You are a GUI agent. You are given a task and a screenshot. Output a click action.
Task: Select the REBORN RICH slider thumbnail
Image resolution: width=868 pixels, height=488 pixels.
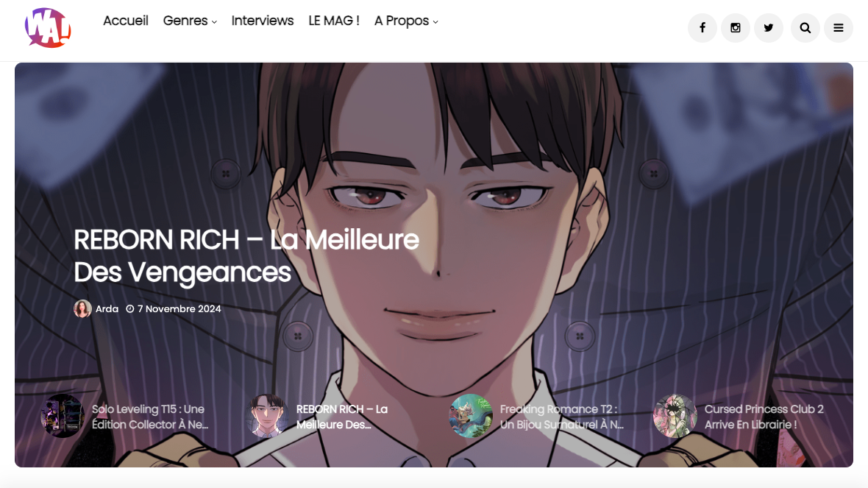tap(267, 416)
